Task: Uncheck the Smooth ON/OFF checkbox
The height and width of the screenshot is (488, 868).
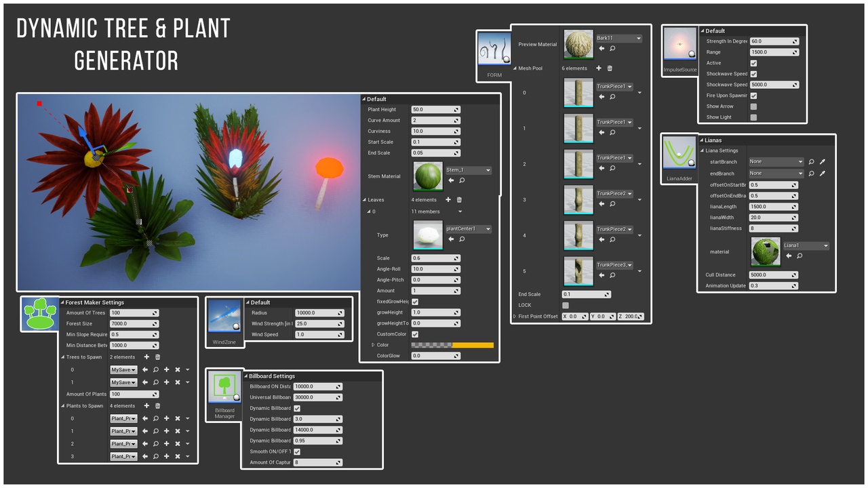Action: (x=297, y=451)
